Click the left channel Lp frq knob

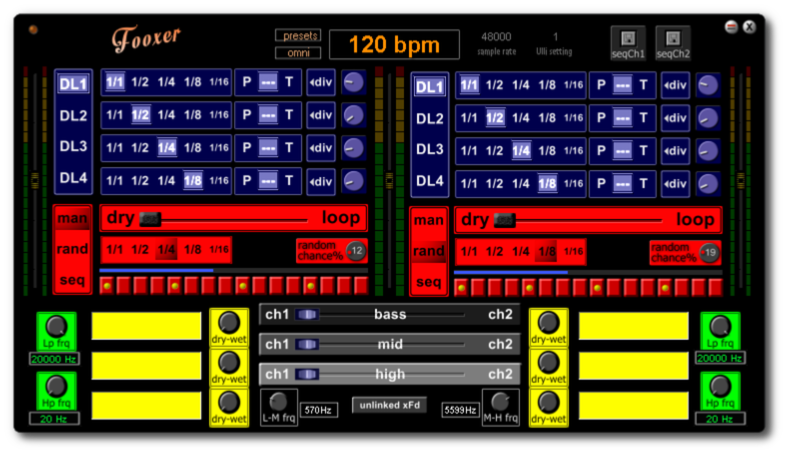[56, 325]
